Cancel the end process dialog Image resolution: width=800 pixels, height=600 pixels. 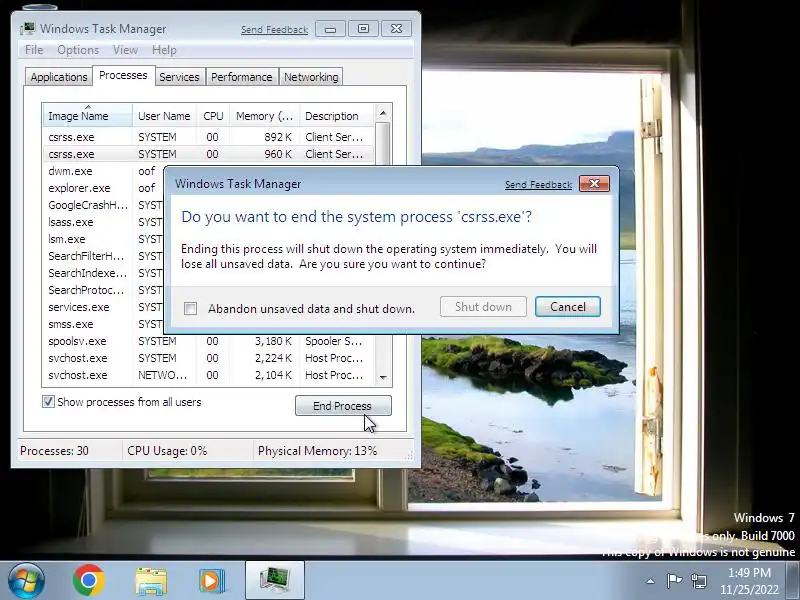tap(568, 307)
